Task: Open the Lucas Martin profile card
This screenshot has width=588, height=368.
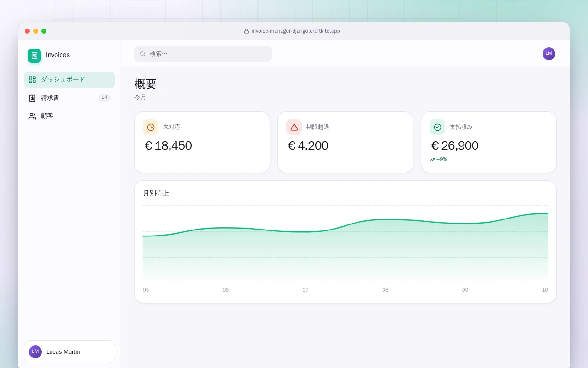Action: tap(69, 352)
